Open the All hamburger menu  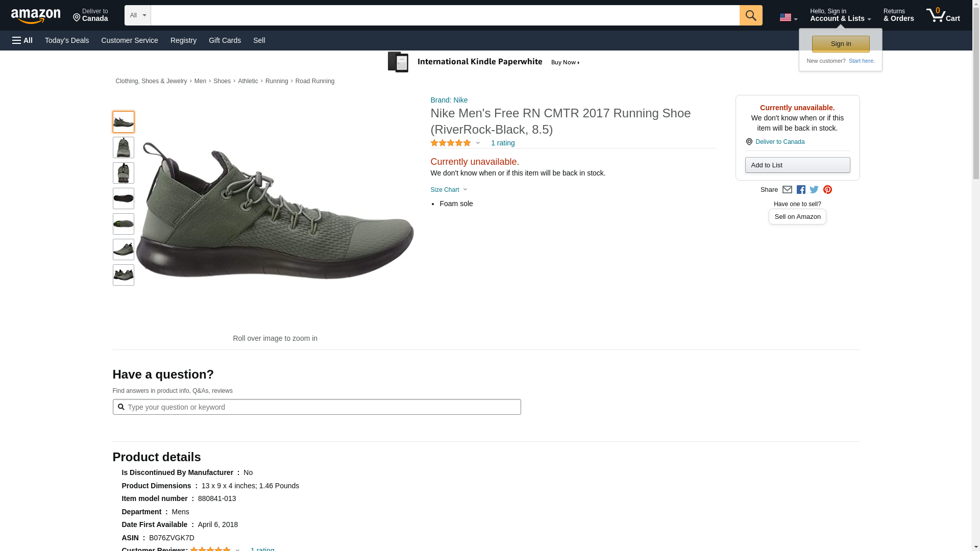point(22,40)
